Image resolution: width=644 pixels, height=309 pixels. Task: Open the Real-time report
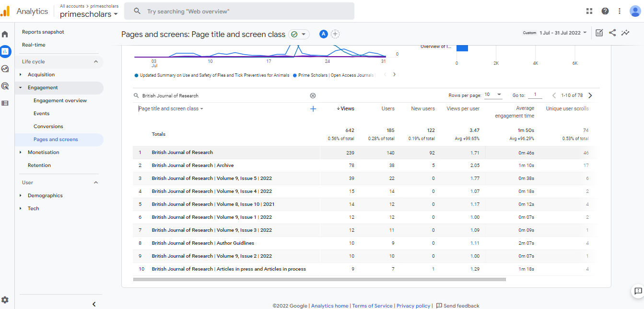pos(34,45)
